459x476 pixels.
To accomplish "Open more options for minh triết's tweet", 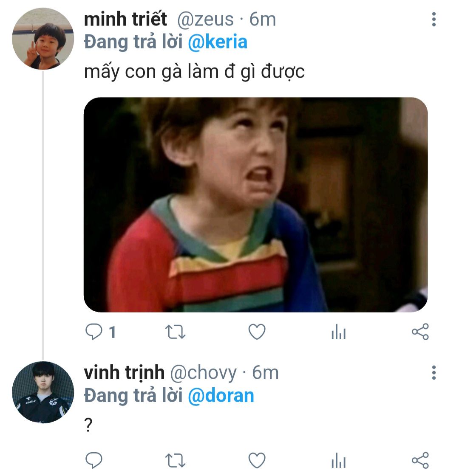I will [x=433, y=20].
